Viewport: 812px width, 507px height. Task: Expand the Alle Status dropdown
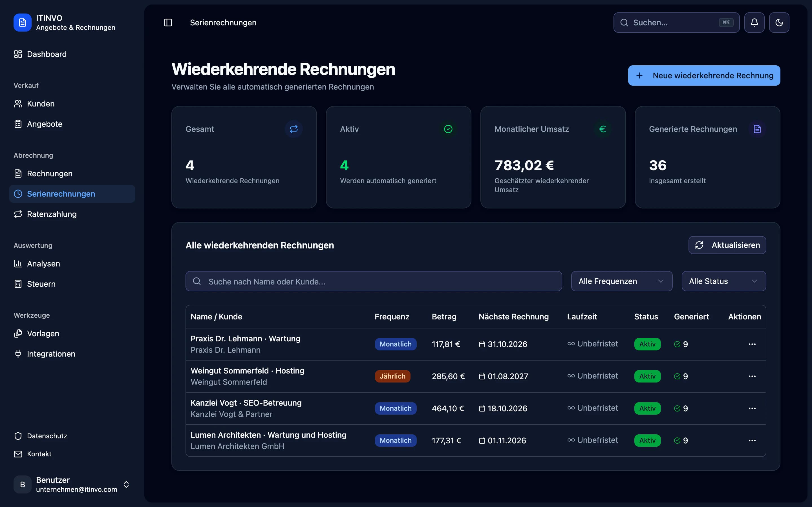pos(723,281)
